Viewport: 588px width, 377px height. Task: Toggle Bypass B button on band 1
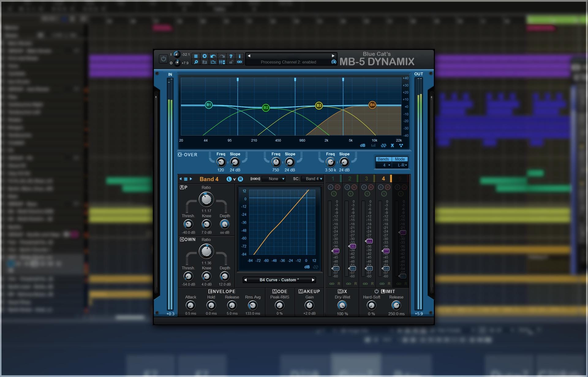point(330,187)
